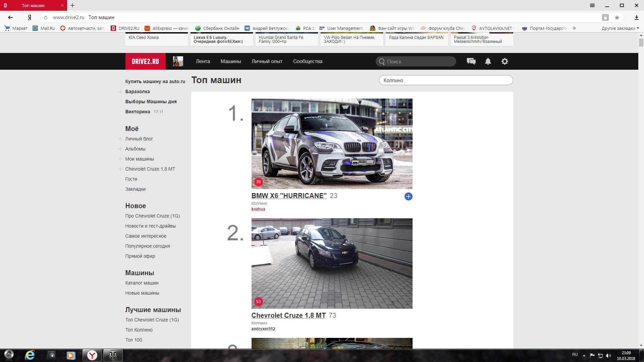Image resolution: width=644 pixels, height=362 pixels.
Task: Open AVTOLAVKA.NET bookmark
Action: (493, 28)
